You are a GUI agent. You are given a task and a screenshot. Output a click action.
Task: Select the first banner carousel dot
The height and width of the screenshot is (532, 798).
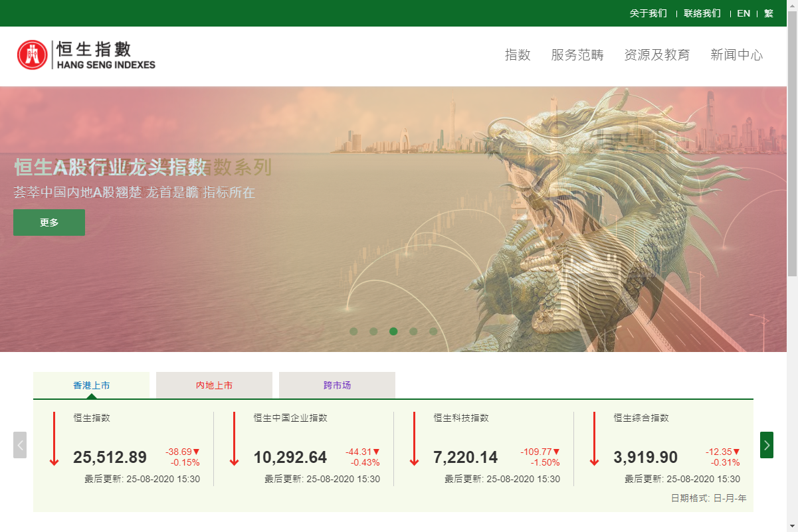point(353,331)
